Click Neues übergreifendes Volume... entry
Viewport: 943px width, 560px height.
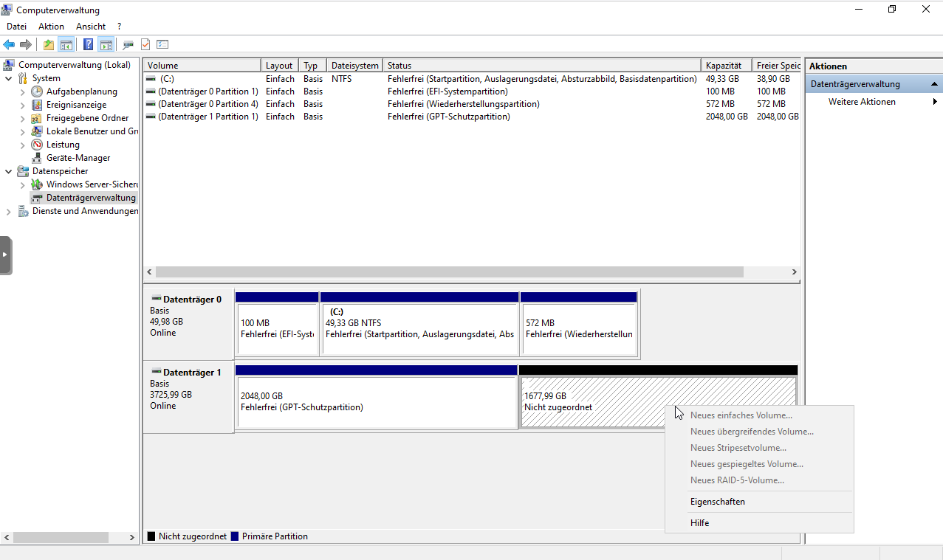pyautogui.click(x=759, y=432)
